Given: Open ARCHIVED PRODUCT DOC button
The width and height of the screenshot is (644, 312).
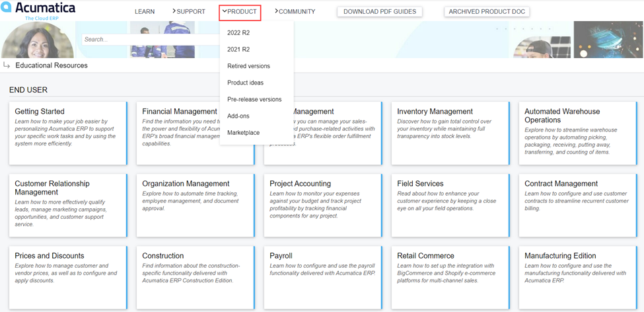Looking at the screenshot, I should (x=487, y=11).
